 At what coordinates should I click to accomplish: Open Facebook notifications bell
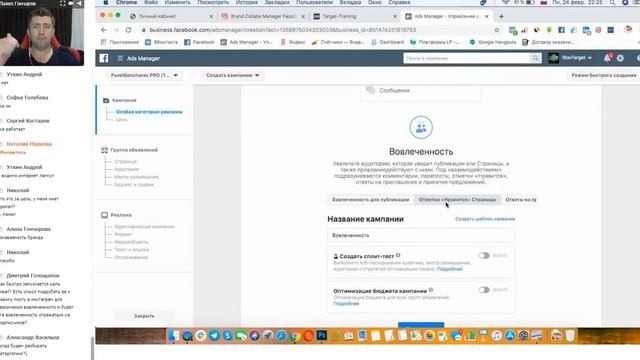(607, 58)
